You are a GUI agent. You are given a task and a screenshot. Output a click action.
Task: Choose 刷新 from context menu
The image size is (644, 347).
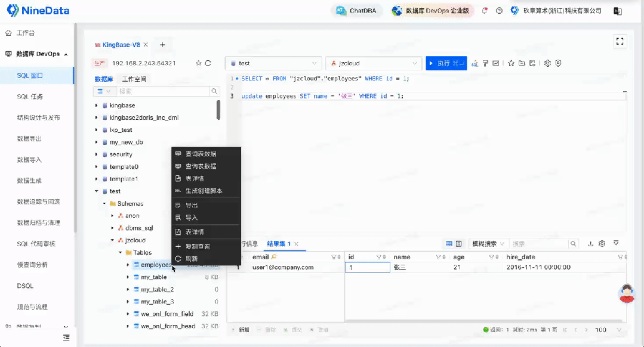click(x=206, y=259)
